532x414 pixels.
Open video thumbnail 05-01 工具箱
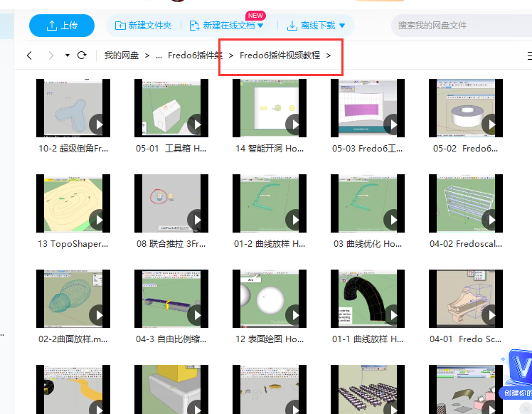pos(171,108)
